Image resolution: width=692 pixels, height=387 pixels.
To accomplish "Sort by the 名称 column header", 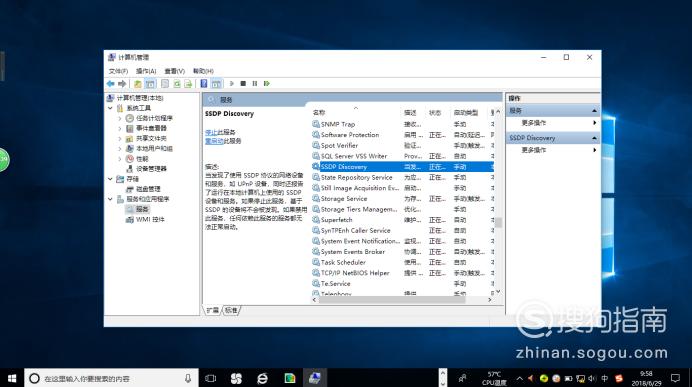I will point(319,113).
